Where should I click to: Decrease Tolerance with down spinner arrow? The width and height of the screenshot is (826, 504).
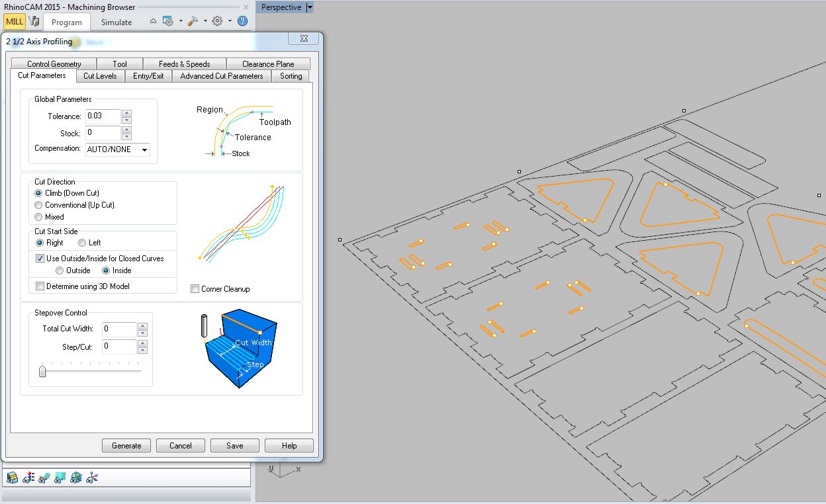pos(127,120)
